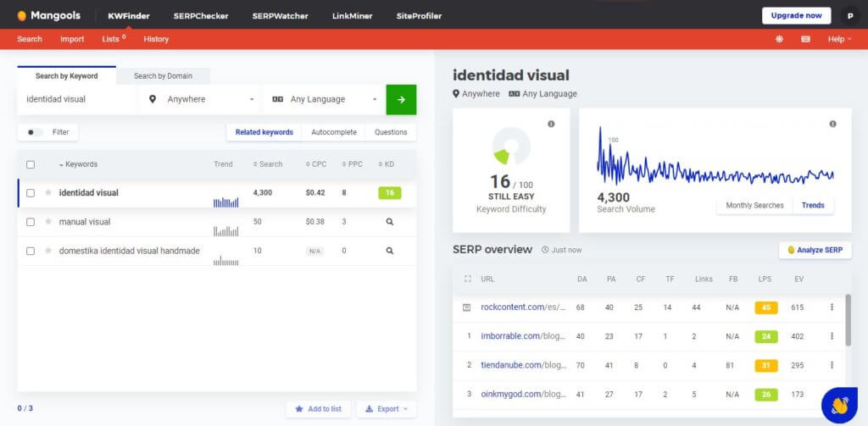868x426 pixels.
Task: Open the oinkmygod.com result link
Action: 523,394
